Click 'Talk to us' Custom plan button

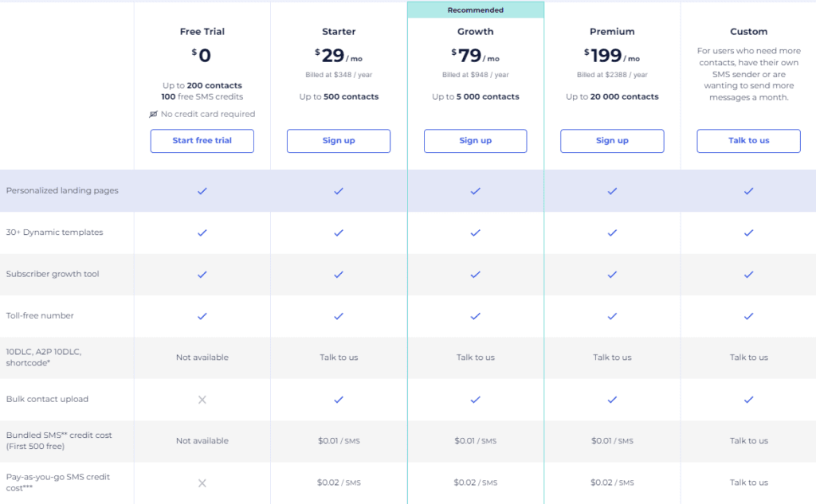point(748,141)
